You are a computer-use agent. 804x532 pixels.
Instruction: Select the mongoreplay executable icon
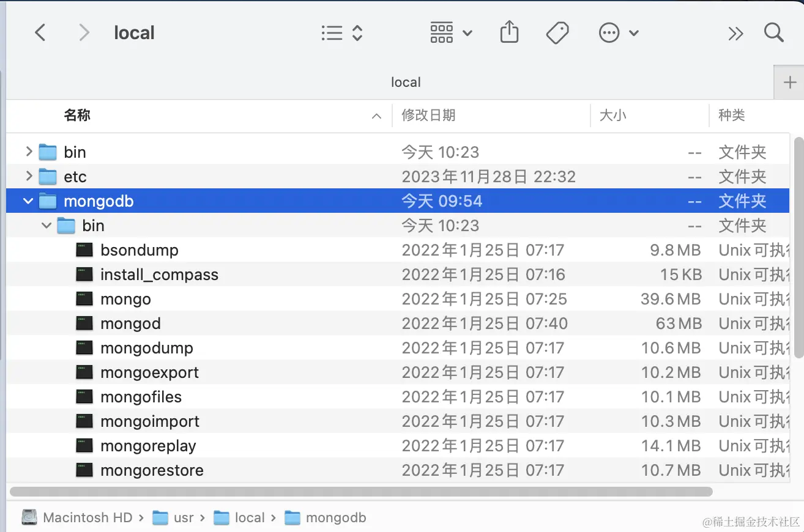(84, 445)
